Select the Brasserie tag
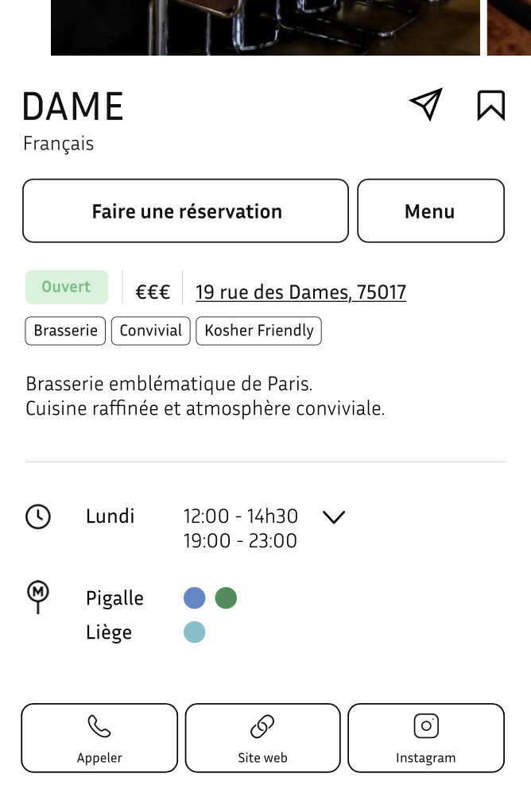This screenshot has height=812, width=531. click(65, 331)
